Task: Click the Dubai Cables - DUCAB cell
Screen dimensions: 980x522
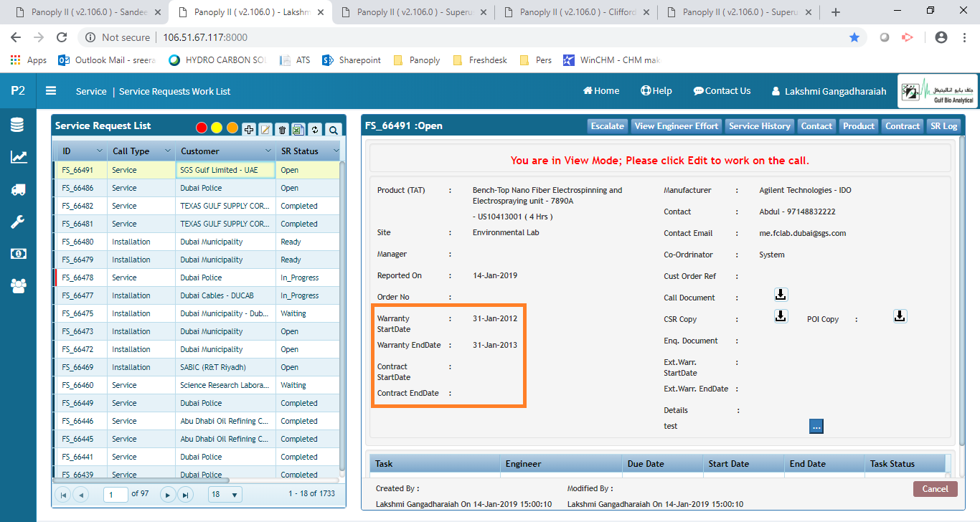Action: click(x=225, y=295)
